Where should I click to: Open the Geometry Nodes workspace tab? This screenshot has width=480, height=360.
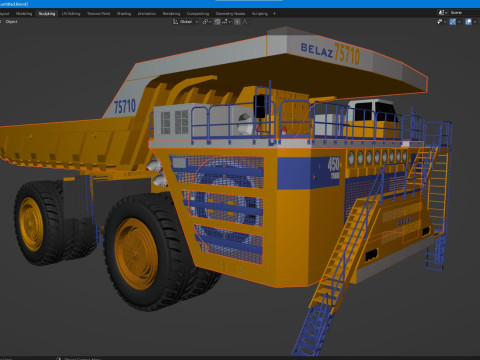(230, 14)
